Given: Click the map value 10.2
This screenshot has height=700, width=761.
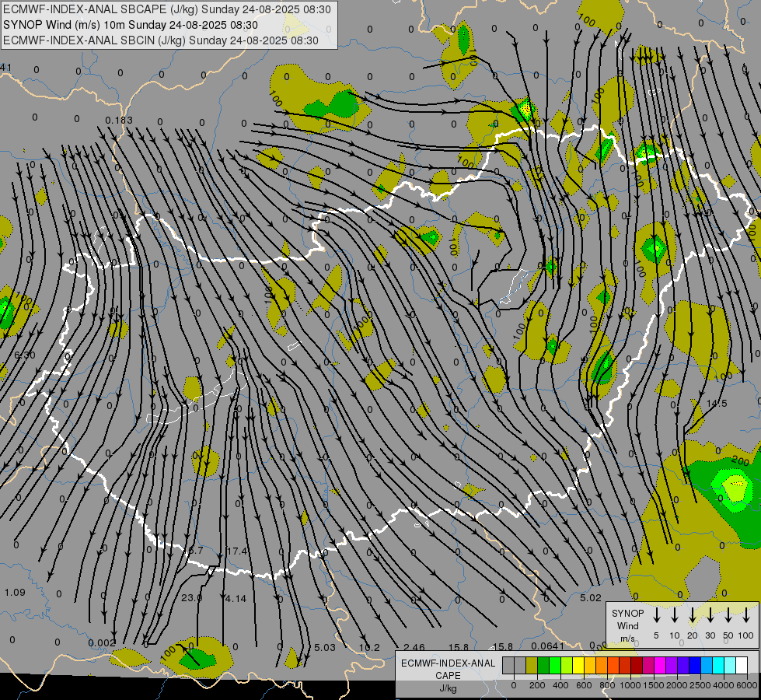Looking at the screenshot, I should coord(369,648).
